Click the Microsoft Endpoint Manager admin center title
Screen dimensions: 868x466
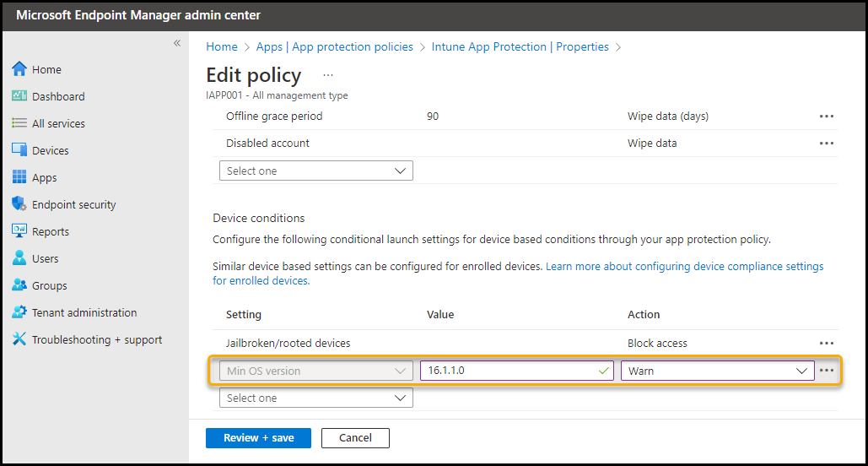click(x=138, y=15)
